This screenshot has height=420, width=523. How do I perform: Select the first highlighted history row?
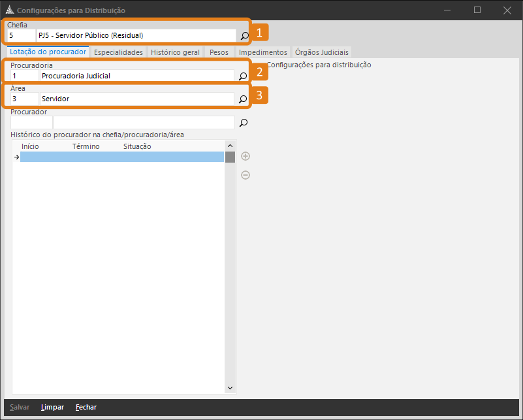pos(122,157)
